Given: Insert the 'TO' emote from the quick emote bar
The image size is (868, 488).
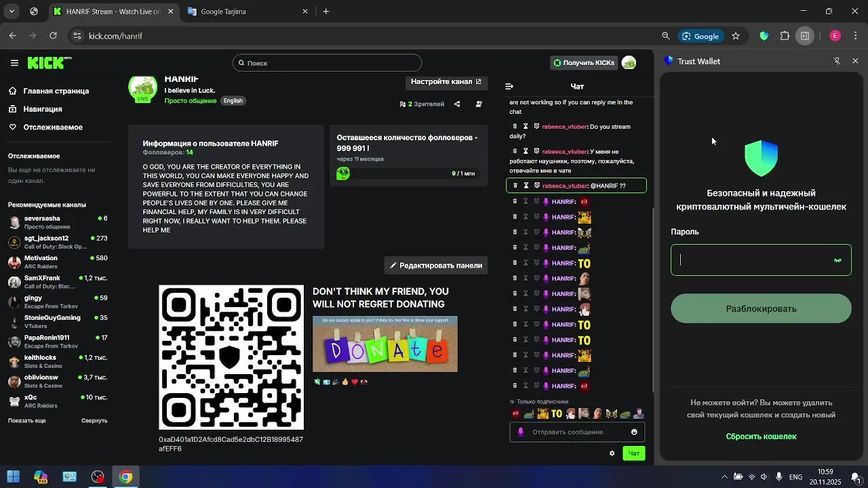Looking at the screenshot, I should (557, 413).
